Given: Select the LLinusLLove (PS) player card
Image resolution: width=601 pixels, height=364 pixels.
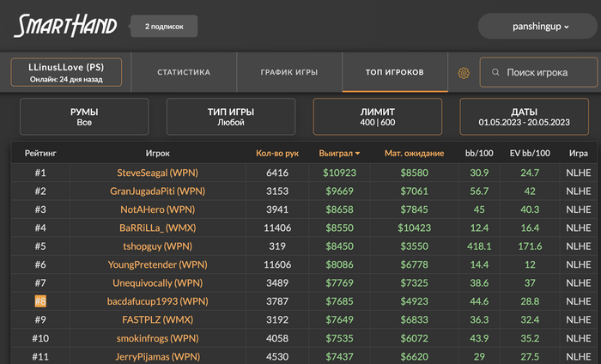Looking at the screenshot, I should 66,72.
